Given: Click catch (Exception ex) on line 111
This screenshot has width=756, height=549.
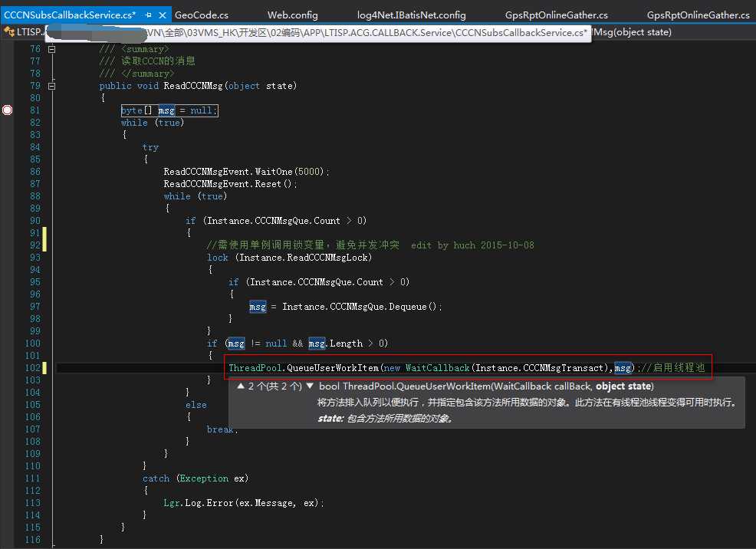Looking at the screenshot, I should pos(196,478).
